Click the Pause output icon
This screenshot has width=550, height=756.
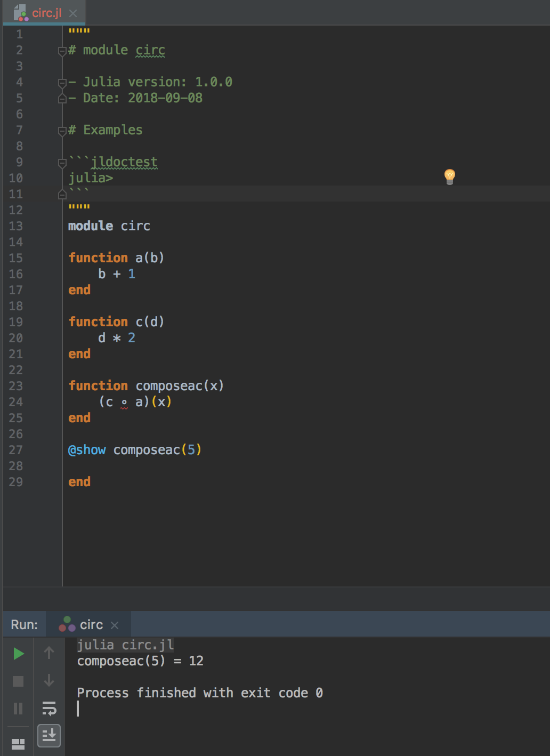tap(18, 709)
